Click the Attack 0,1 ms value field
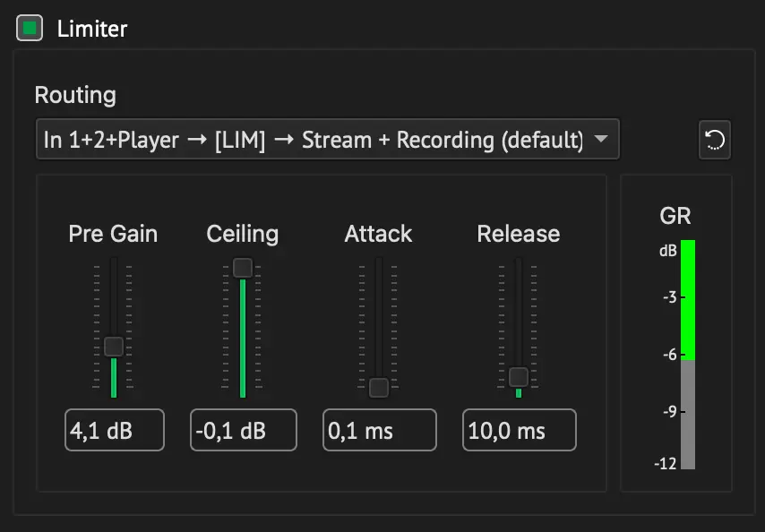Viewport: 765px width, 532px height. pyautogui.click(x=380, y=430)
